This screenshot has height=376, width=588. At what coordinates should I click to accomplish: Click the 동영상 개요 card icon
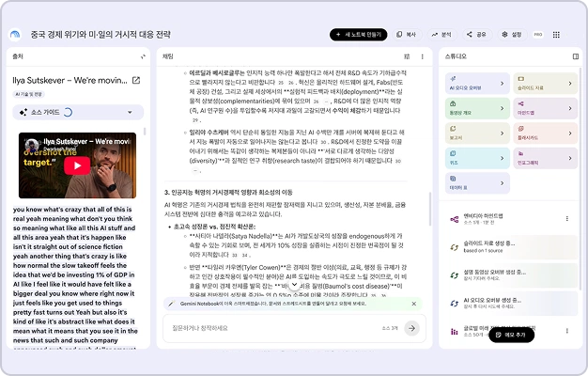pyautogui.click(x=453, y=103)
